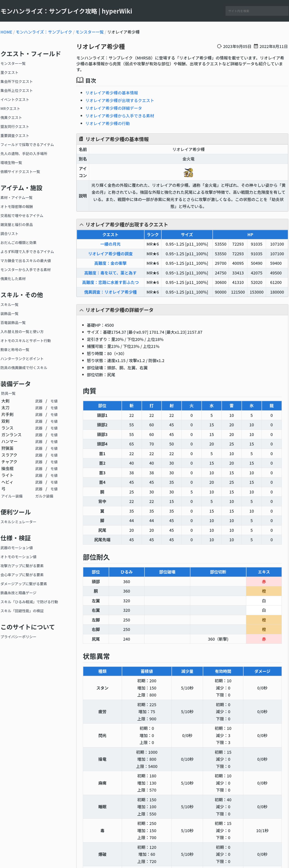The height and width of the screenshot is (868, 289).
Task: Click the calendar icon by 2022年8月11日
Action: click(x=256, y=46)
